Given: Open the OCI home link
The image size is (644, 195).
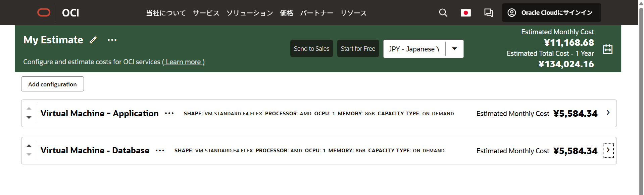Looking at the screenshot, I should click(x=70, y=13).
